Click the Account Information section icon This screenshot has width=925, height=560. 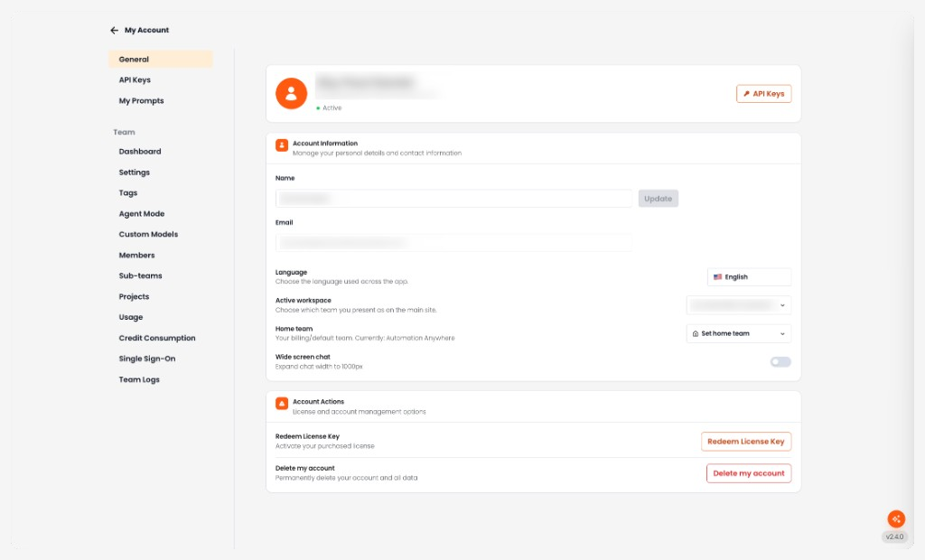pos(282,145)
